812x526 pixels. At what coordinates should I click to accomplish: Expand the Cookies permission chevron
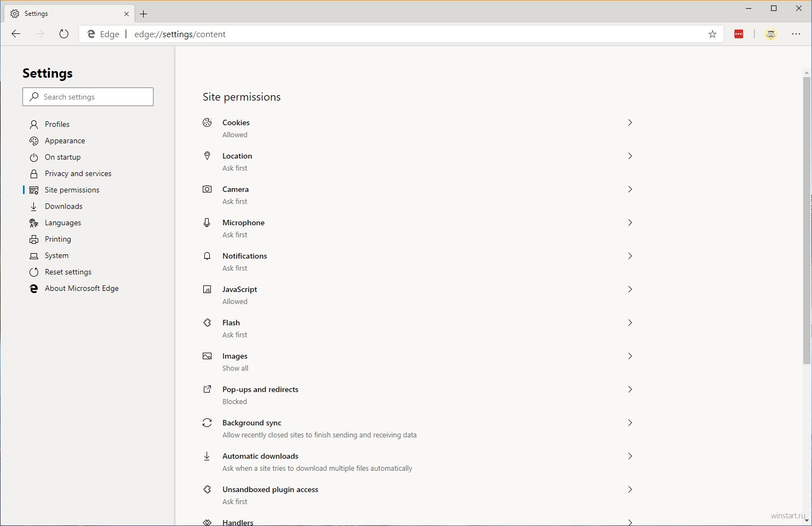click(x=629, y=122)
